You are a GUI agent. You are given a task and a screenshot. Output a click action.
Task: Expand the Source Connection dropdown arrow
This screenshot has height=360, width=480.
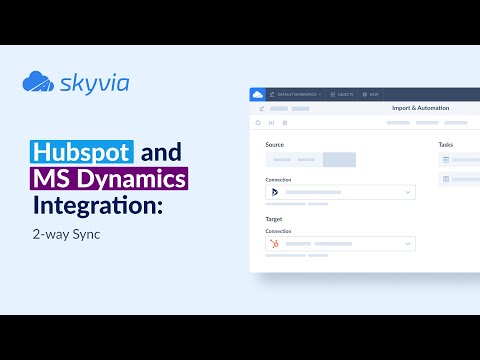click(407, 192)
